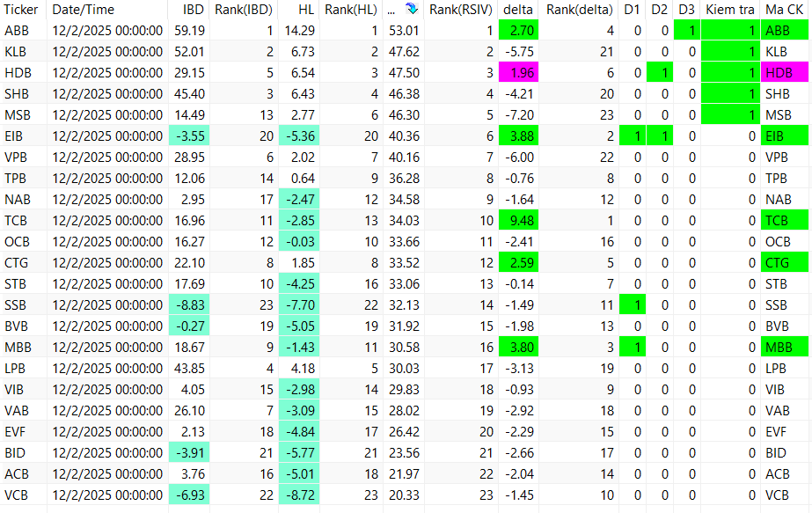Image resolution: width=812 pixels, height=513 pixels.
Task: Select MBB in the Ticker column
Action: click(x=18, y=348)
